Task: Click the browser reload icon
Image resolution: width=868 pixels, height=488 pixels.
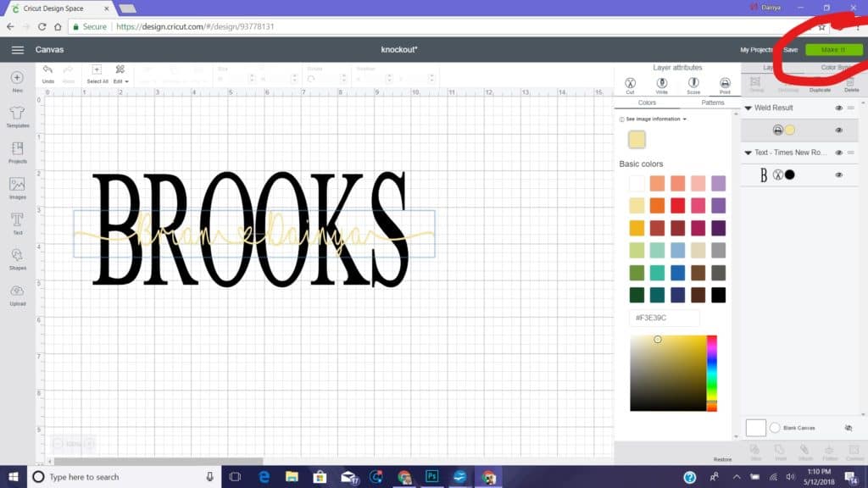Action: 42,26
